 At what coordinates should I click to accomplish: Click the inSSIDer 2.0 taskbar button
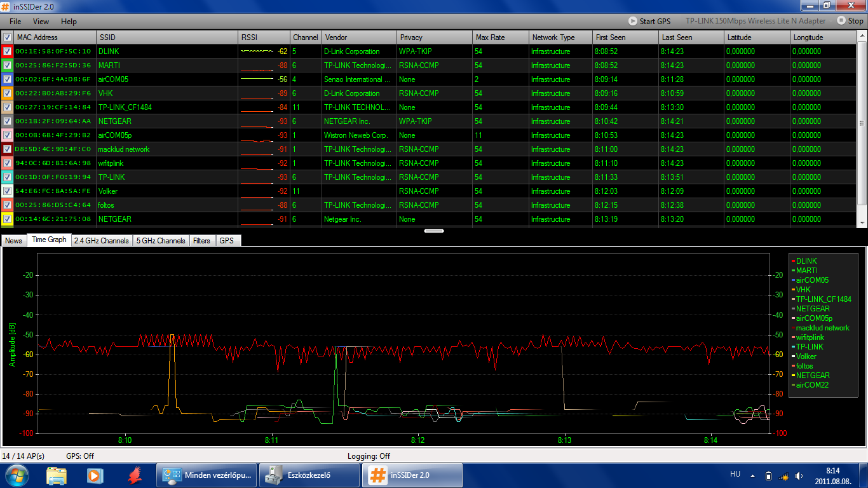412,475
